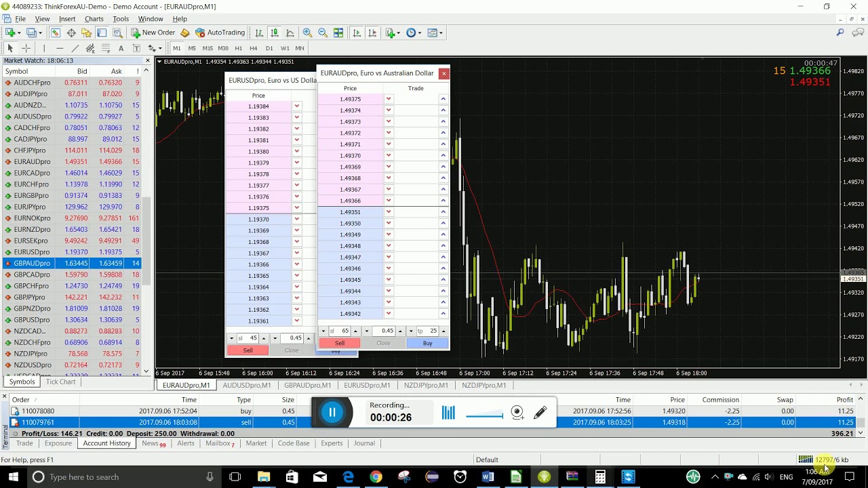This screenshot has height=488, width=868.
Task: Select the trendline drawing tool
Action: click(x=75, y=48)
